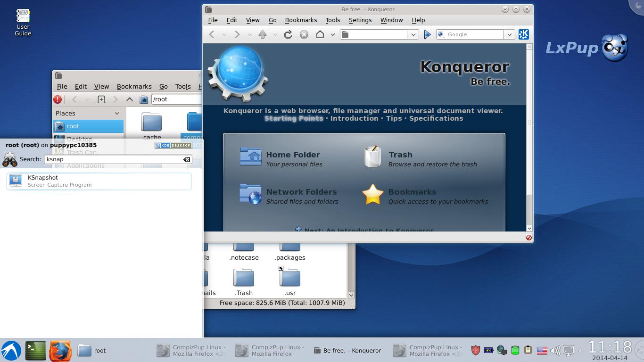The height and width of the screenshot is (362, 644).
Task: Select root in the Places sidebar
Action: 88,126
